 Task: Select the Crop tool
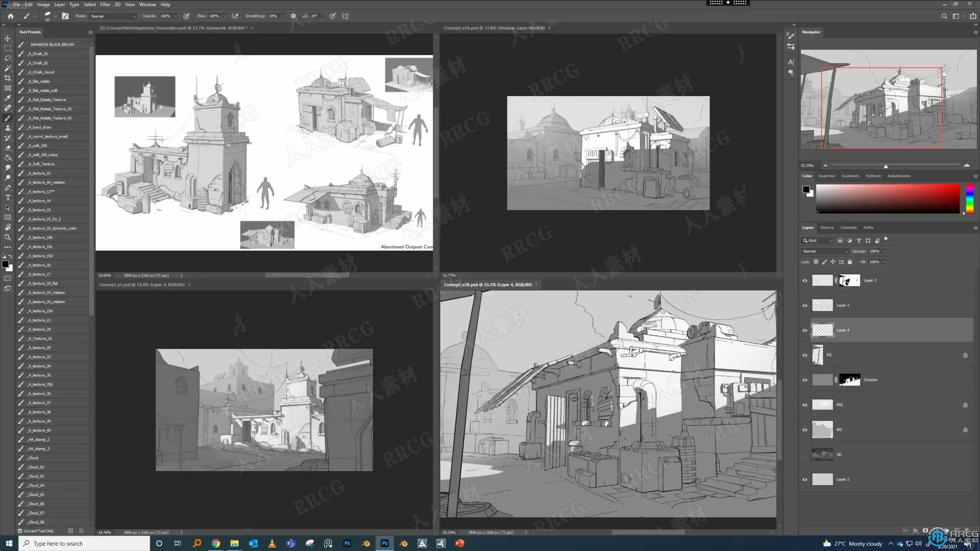8,78
